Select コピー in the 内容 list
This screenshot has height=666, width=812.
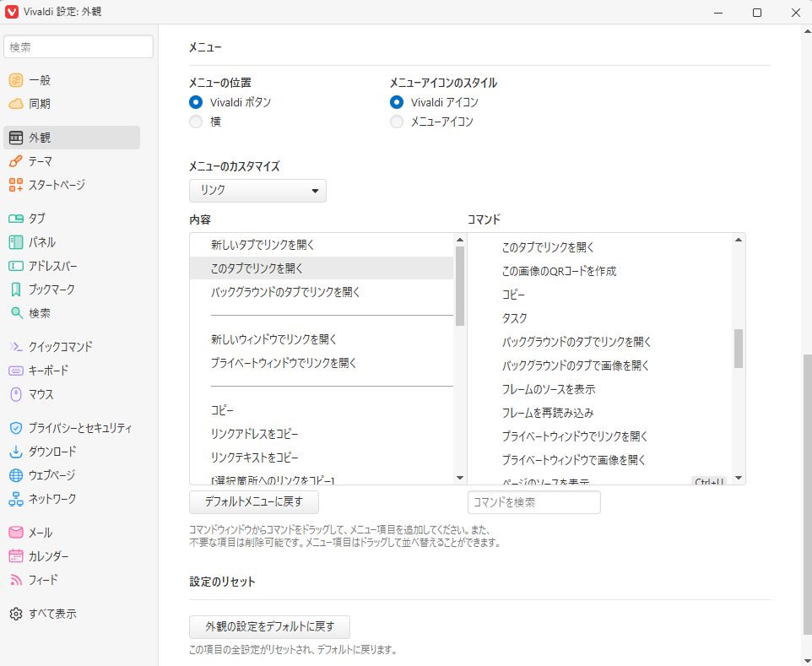pyautogui.click(x=322, y=410)
